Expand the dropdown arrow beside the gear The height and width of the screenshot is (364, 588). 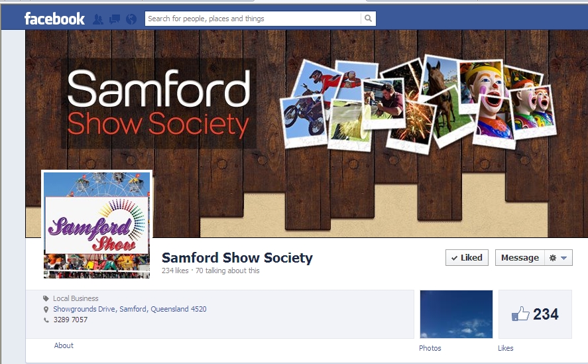[x=563, y=258]
